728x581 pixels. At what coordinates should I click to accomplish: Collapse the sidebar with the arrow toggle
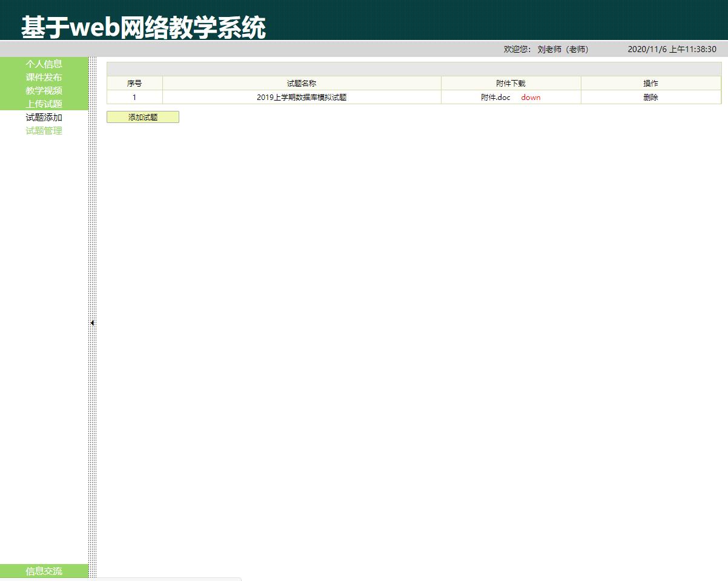(x=92, y=323)
